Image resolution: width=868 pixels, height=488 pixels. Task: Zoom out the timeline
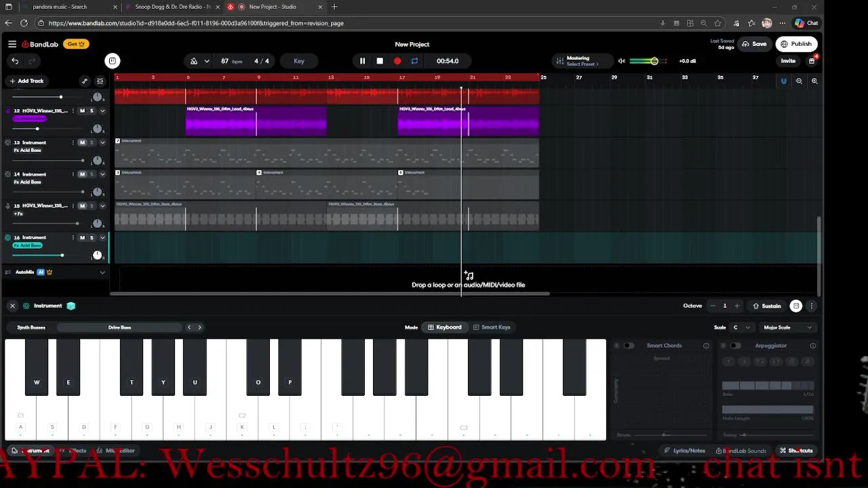[799, 81]
